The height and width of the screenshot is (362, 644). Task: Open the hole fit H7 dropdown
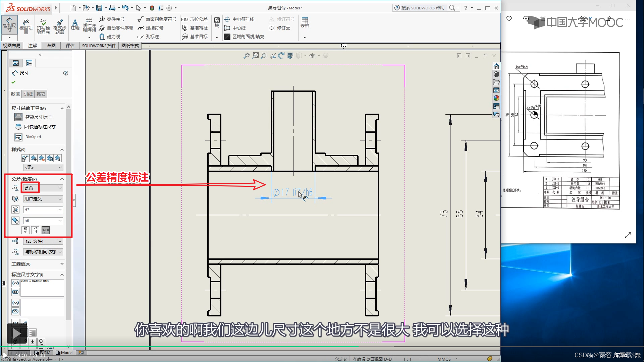tap(60, 210)
